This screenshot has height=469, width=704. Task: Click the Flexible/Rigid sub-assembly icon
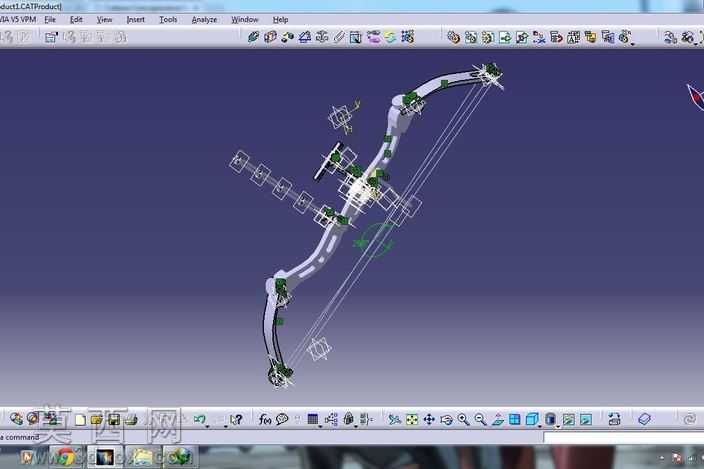[x=373, y=37]
